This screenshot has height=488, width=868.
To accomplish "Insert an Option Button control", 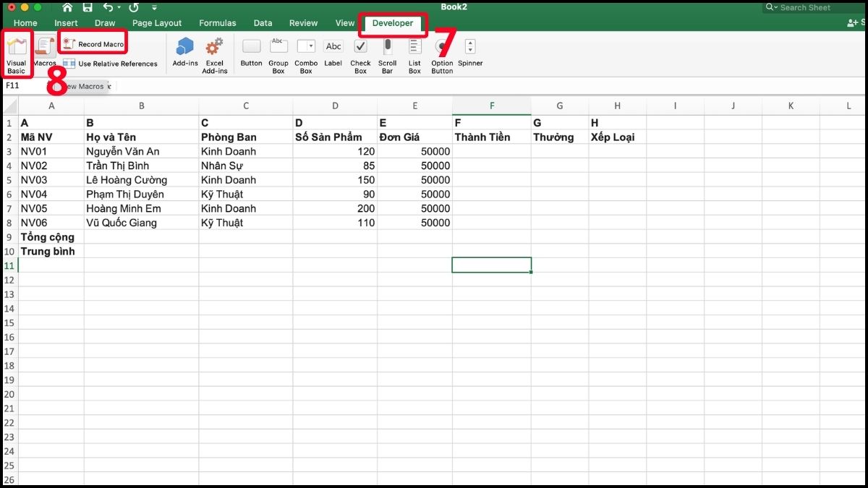I will pyautogui.click(x=442, y=56).
